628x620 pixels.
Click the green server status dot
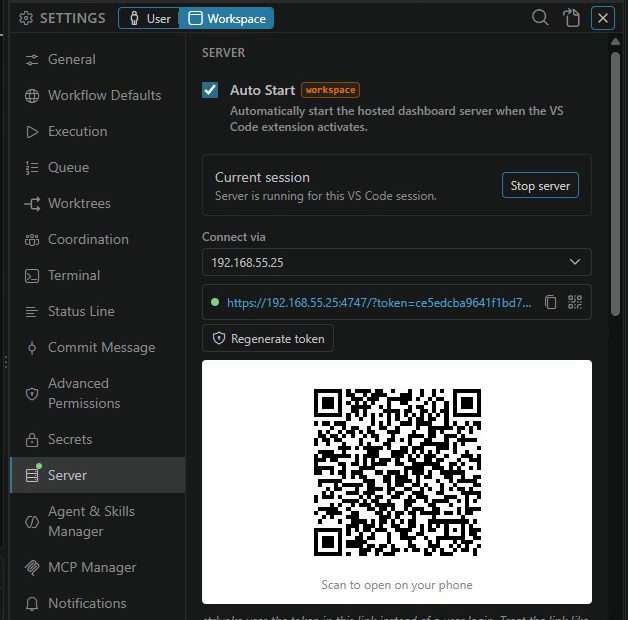(x=215, y=302)
